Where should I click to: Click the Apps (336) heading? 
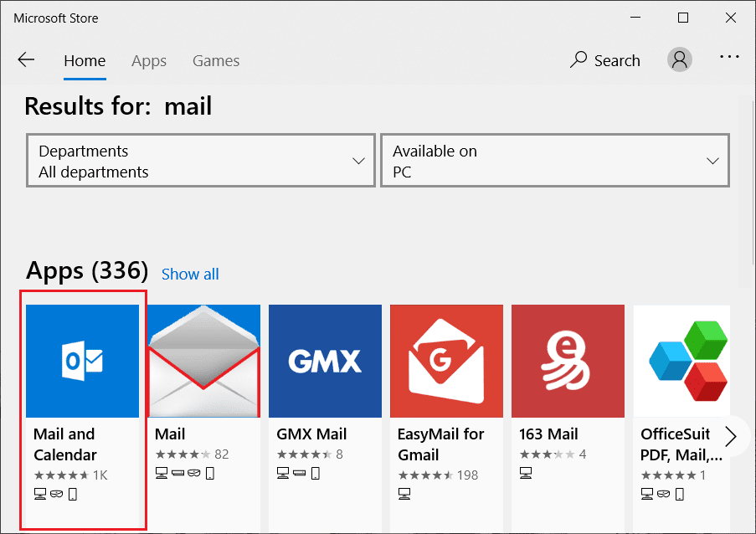click(x=87, y=270)
